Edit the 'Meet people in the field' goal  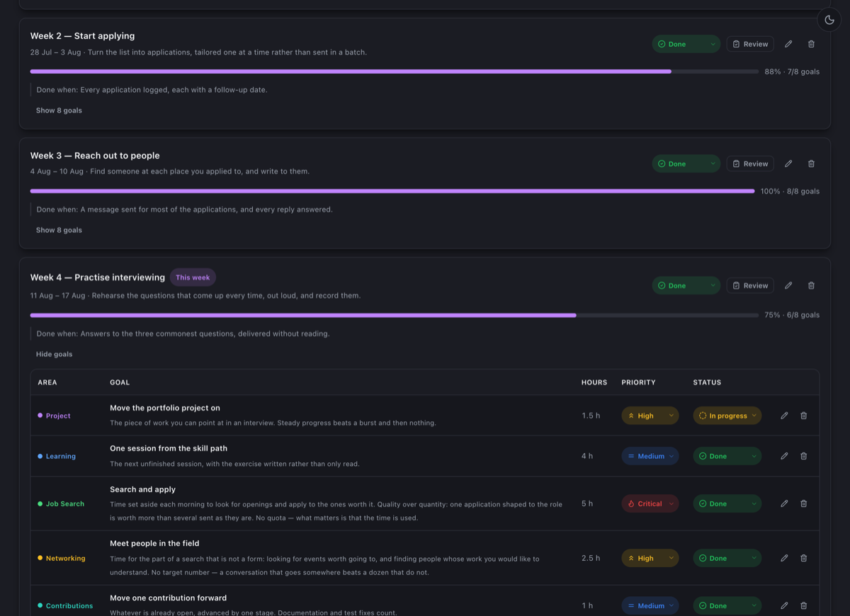(784, 558)
